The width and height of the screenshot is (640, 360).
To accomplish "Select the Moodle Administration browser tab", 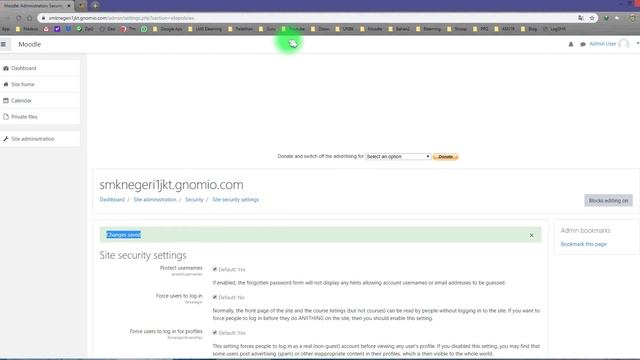I will 35,6.
